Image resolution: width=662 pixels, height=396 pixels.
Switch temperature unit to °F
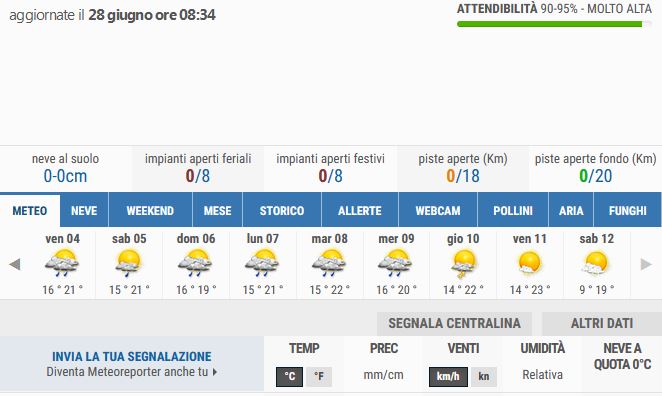pos(319,377)
